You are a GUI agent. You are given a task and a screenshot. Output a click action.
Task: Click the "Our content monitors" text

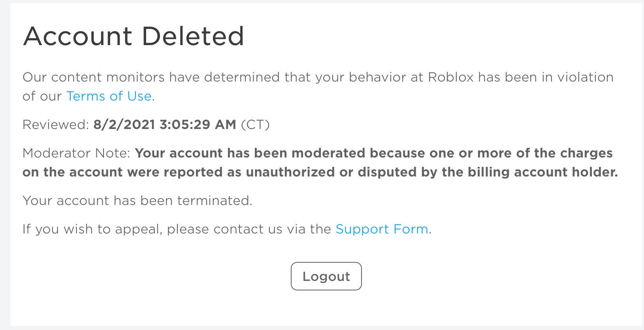[93, 77]
